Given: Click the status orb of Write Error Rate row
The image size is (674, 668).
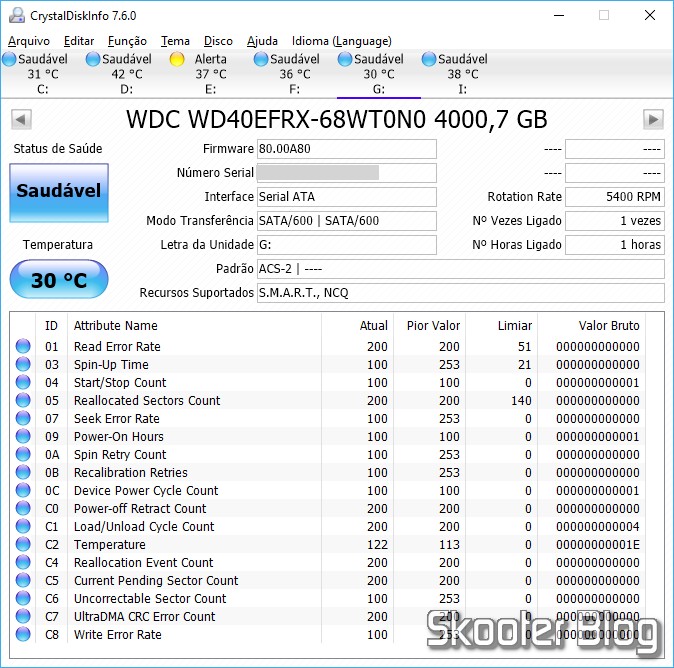Looking at the screenshot, I should click(x=23, y=634).
